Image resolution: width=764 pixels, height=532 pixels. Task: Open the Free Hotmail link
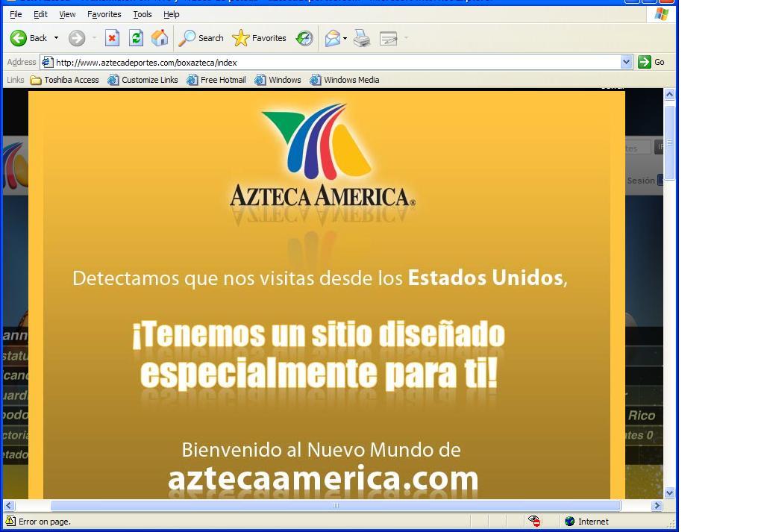[x=216, y=80]
